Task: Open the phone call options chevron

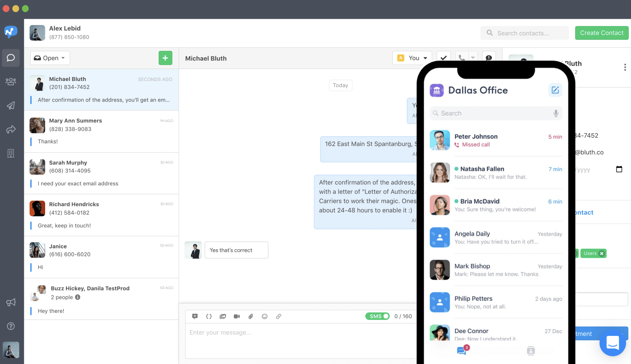Action: 473,58
